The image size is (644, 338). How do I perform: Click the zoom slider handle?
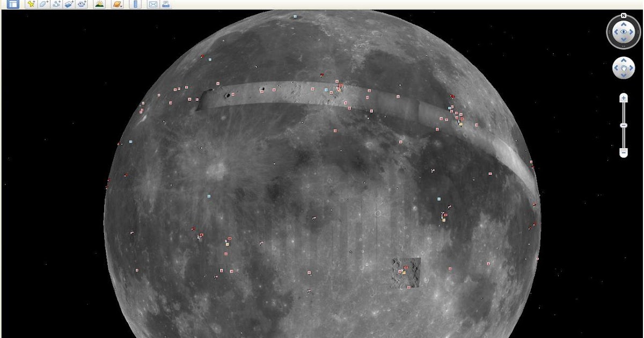(624, 125)
